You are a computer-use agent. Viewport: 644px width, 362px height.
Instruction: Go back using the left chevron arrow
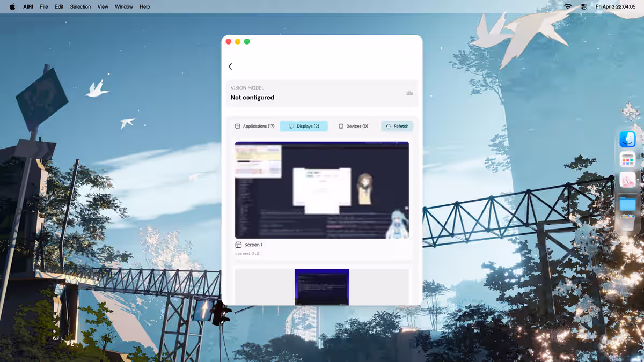(230, 67)
